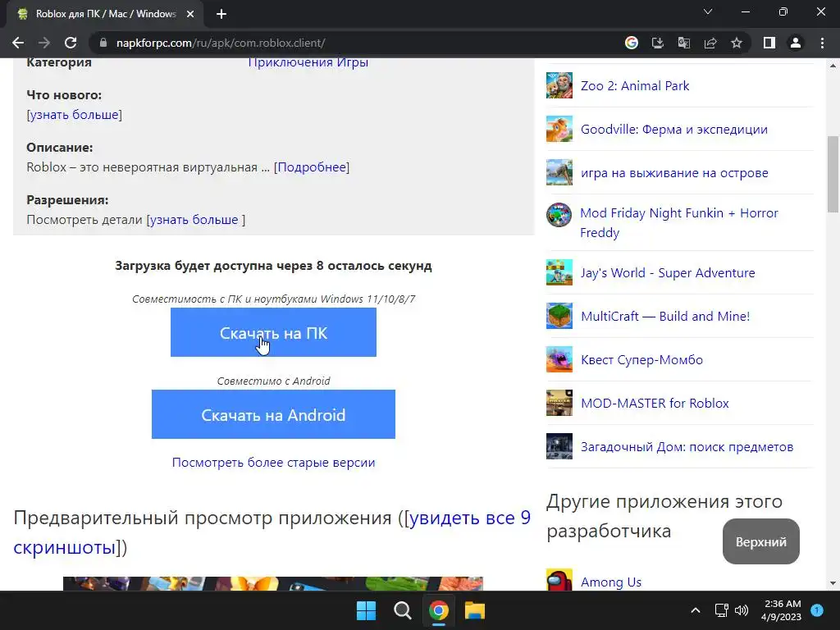840x630 pixels.
Task: Open MOD-MASTER for Roblox link
Action: 655,403
